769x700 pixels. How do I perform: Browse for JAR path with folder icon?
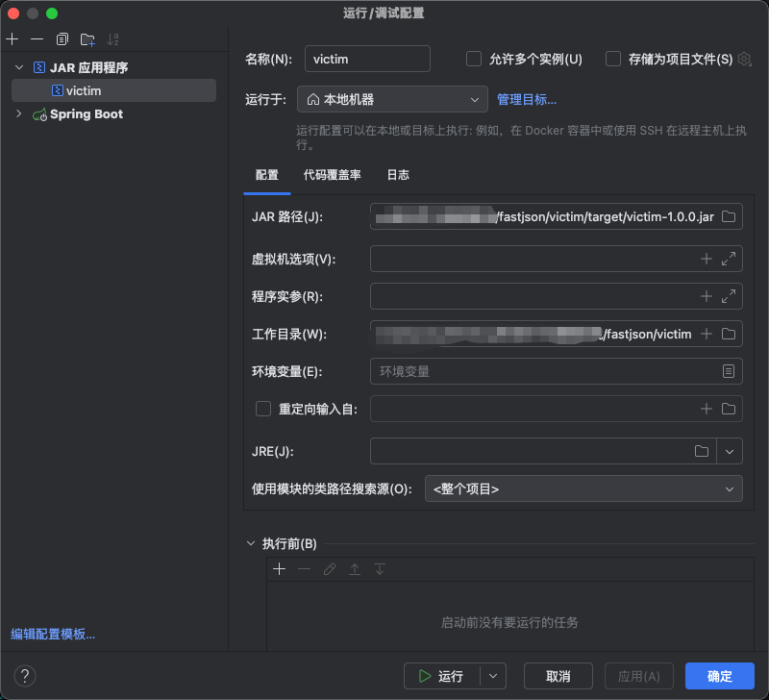729,216
